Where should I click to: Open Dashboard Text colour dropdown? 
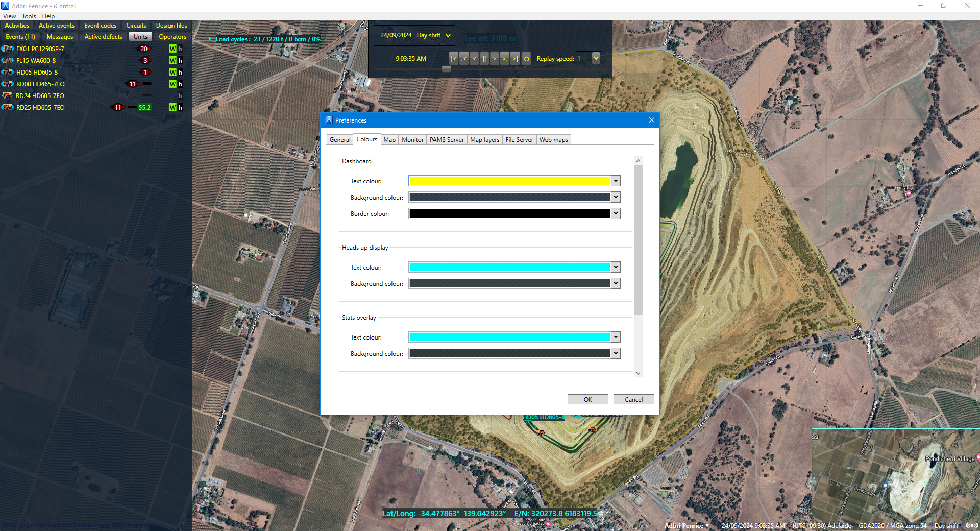click(616, 181)
